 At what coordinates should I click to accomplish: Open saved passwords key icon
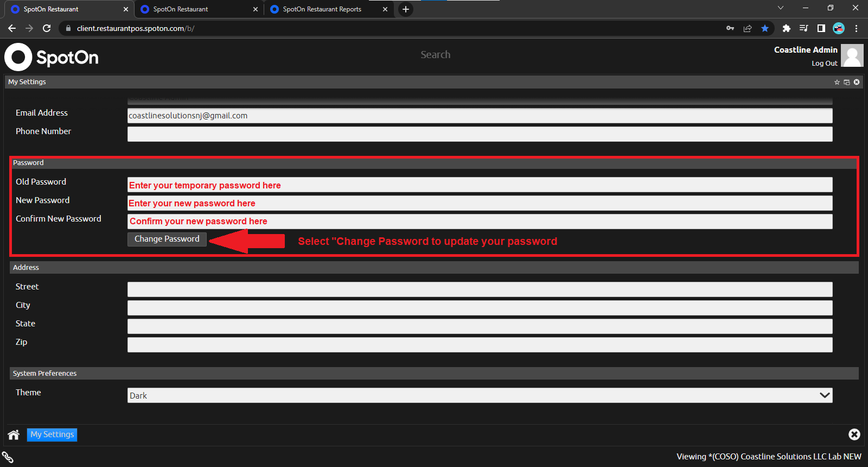[730, 28]
